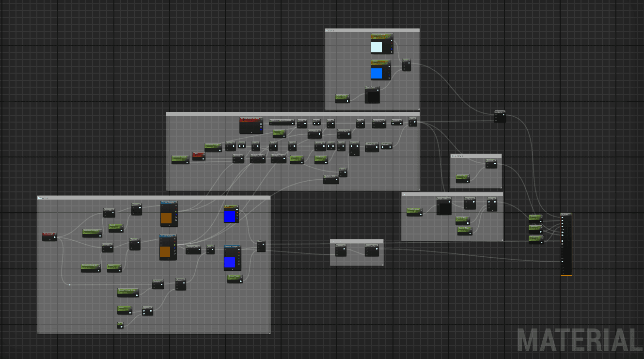644x359 pixels.
Task: Select the black-preview node in the top comment box
Action: coord(372,94)
